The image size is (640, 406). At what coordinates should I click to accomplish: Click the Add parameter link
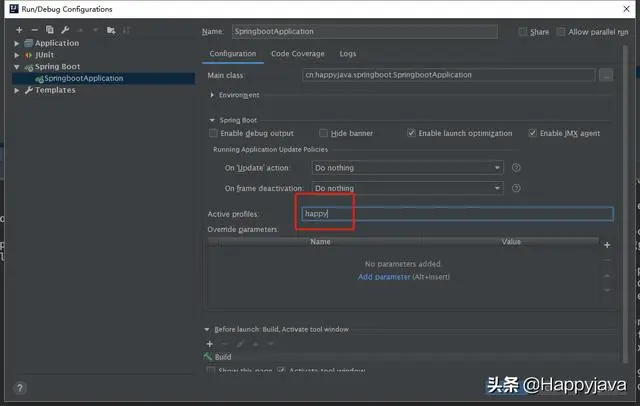pyautogui.click(x=384, y=277)
